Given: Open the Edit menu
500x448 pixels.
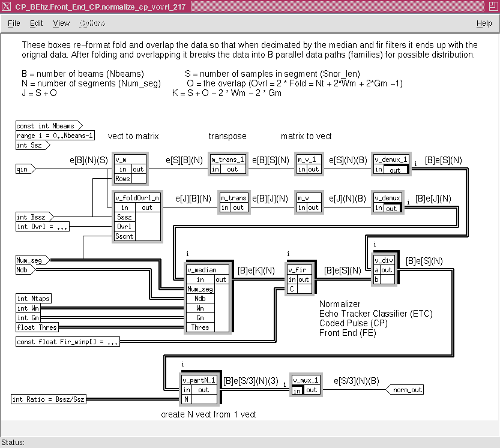Looking at the screenshot, I should pos(37,23).
